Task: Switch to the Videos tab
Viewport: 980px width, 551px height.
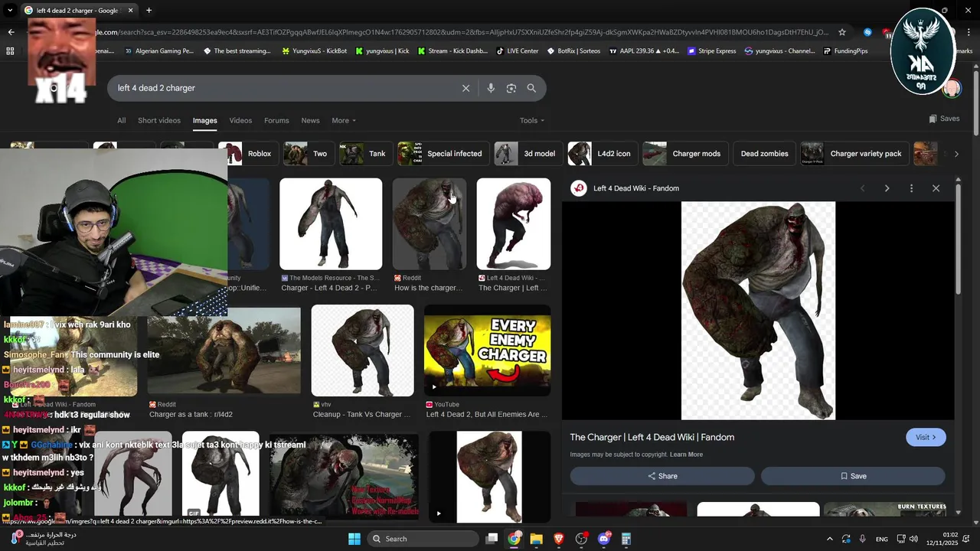Action: (240, 120)
